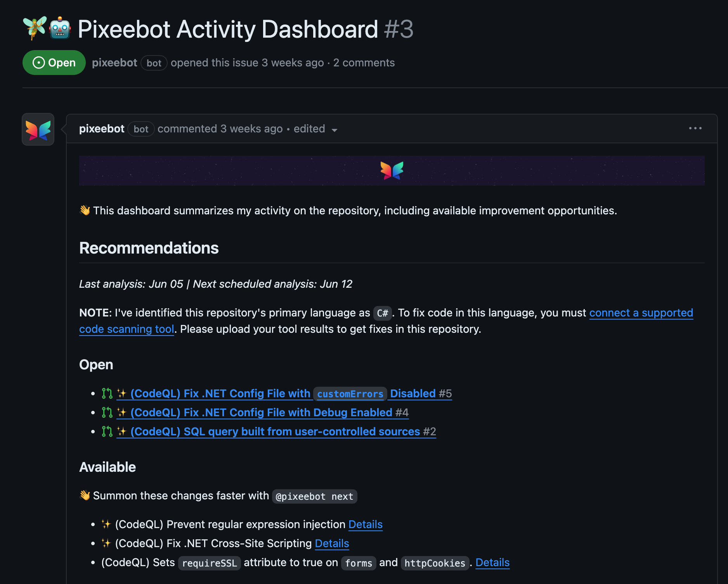
Task: Click the robot emoji in the issue title
Action: point(60,28)
